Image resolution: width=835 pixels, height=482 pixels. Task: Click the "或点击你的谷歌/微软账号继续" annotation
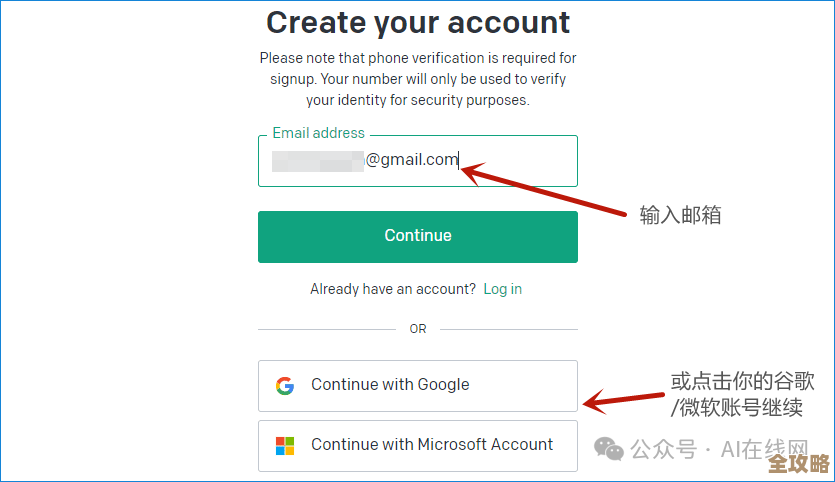[741, 395]
